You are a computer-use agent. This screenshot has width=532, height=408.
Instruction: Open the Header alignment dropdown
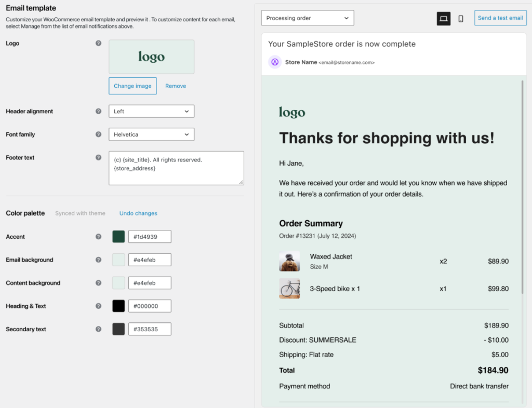151,111
